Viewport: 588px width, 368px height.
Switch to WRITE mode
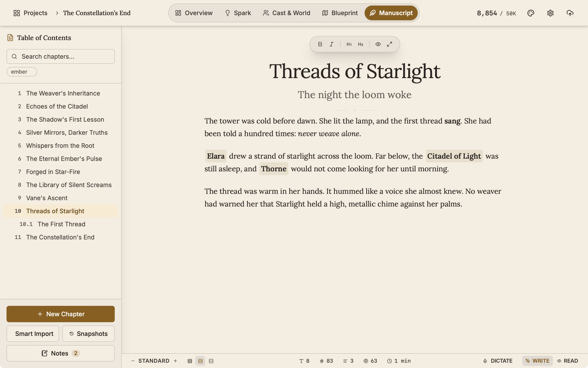tap(537, 361)
